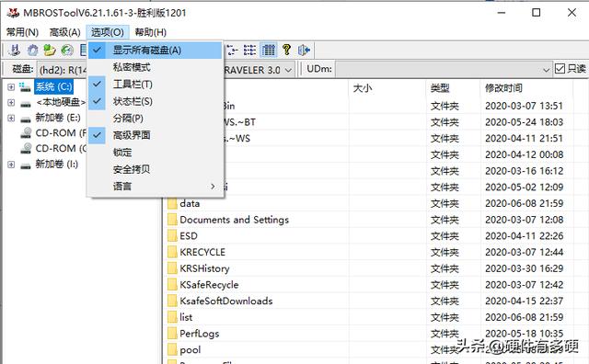Expand the 新加卷 (I:) tree node
The height and width of the screenshot is (364, 589).
pyautogui.click(x=11, y=165)
